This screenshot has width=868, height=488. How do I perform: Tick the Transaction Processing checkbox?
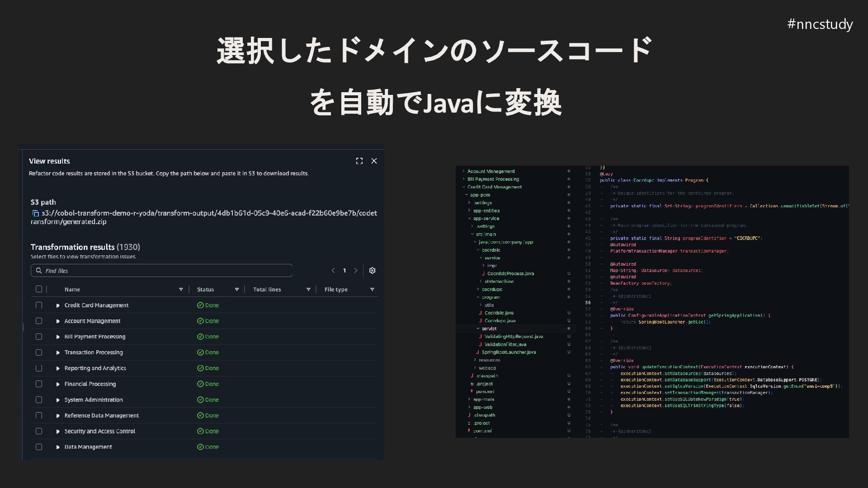(x=39, y=352)
